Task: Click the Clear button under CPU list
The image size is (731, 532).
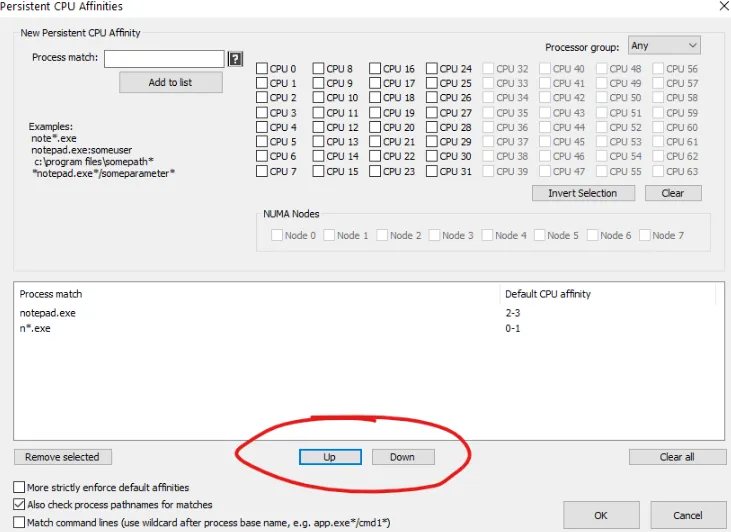Action: pos(673,193)
